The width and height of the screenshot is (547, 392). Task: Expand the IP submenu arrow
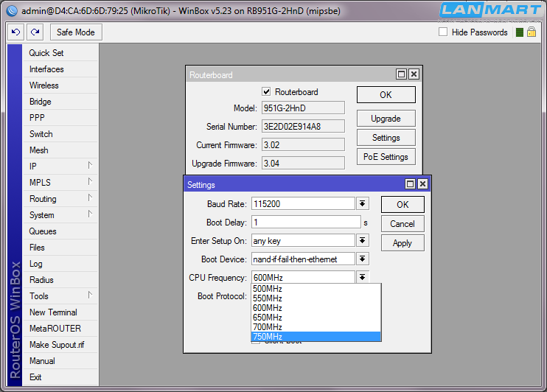tap(90, 166)
